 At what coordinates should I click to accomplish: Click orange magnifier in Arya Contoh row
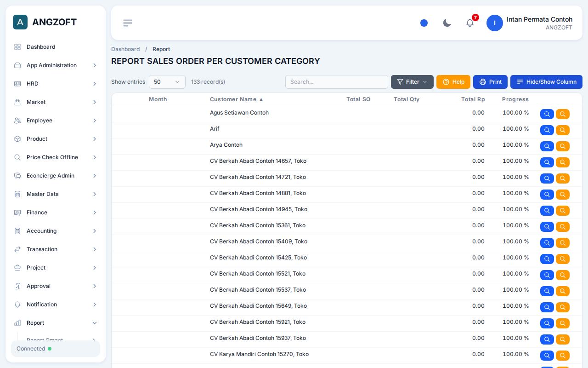(563, 146)
